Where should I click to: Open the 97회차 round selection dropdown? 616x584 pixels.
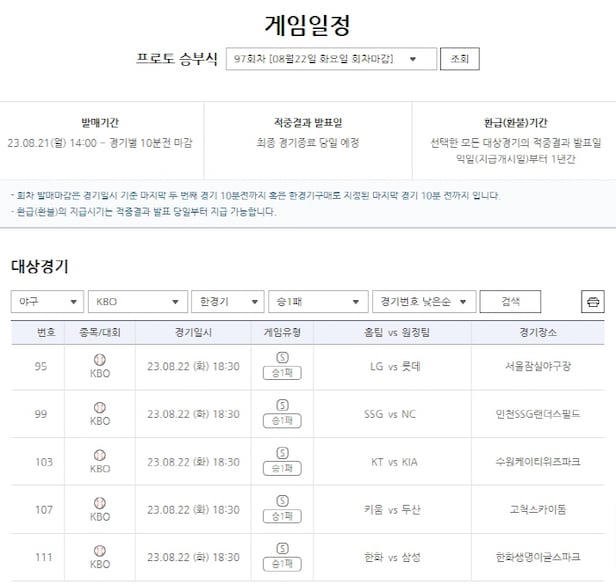click(331, 59)
